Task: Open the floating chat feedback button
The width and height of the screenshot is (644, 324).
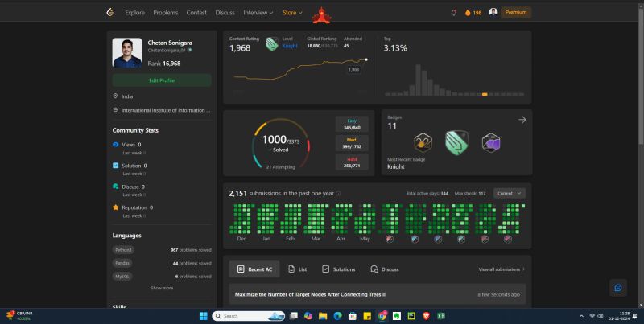Action: (618, 288)
